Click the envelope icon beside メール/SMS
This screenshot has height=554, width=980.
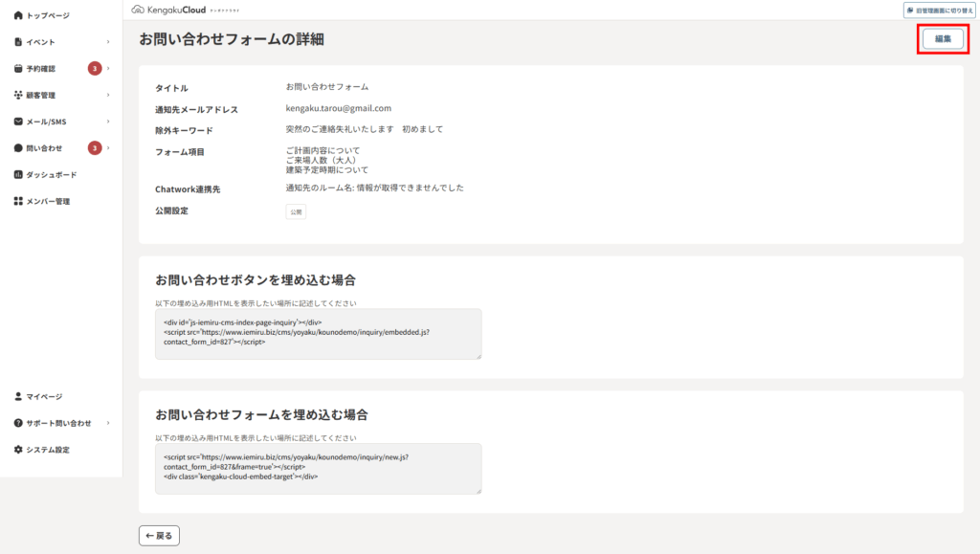click(x=18, y=122)
